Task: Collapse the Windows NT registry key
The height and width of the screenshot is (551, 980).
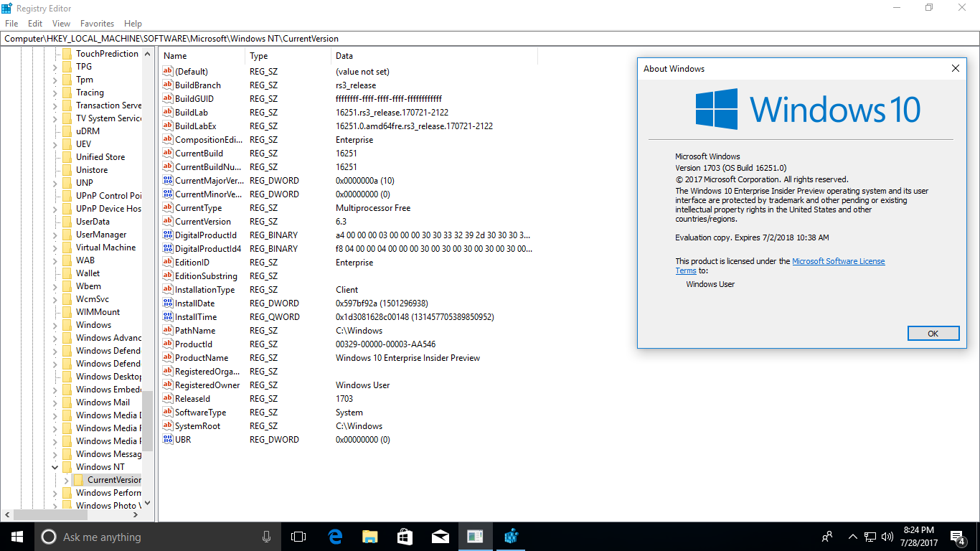Action: [55, 467]
